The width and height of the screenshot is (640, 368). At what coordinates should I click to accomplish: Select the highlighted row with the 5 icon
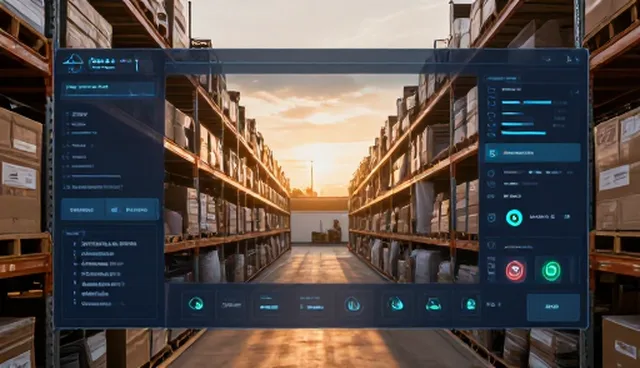[533, 153]
